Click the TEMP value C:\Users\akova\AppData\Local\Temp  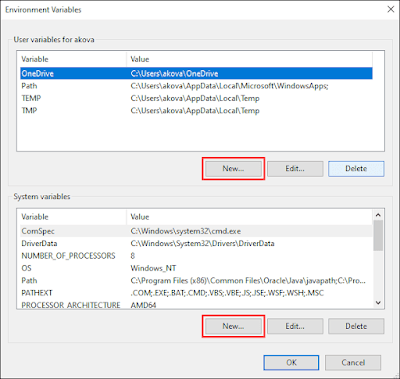(195, 98)
